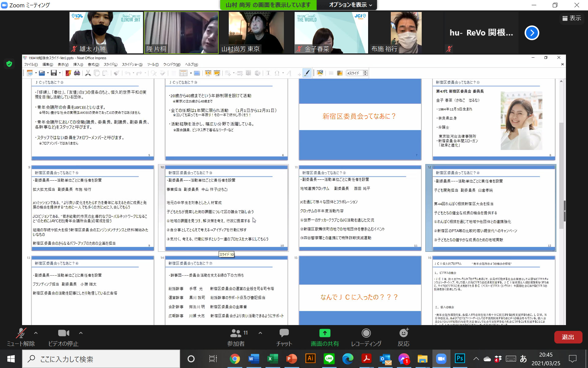588x368 pixels.
Task: Show next participants with blue arrow
Action: click(x=532, y=33)
